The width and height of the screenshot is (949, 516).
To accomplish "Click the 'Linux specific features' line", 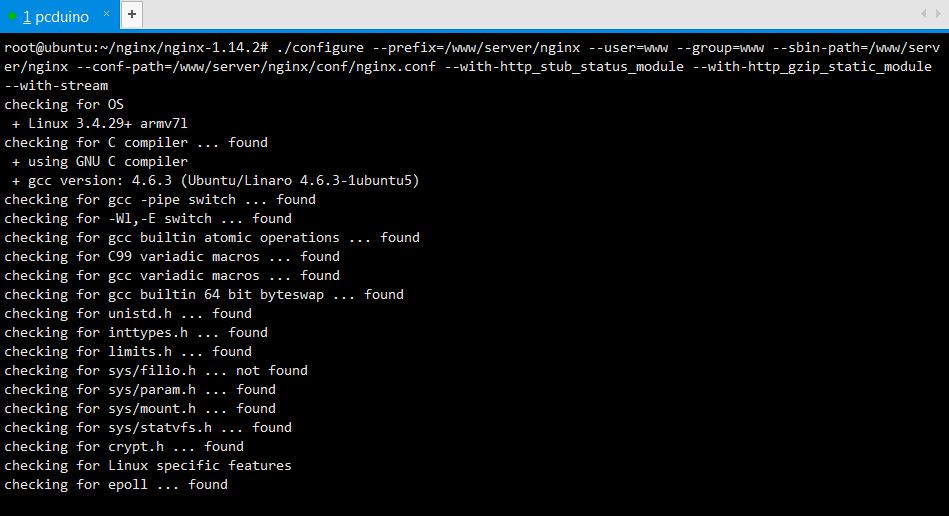I will tap(148, 465).
